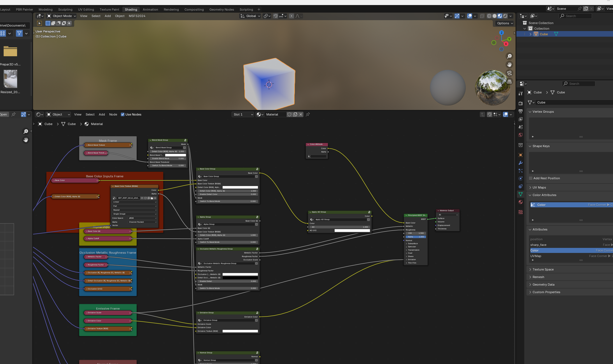Expand the UV Maps panel
This screenshot has height=364, width=613.
click(x=539, y=187)
